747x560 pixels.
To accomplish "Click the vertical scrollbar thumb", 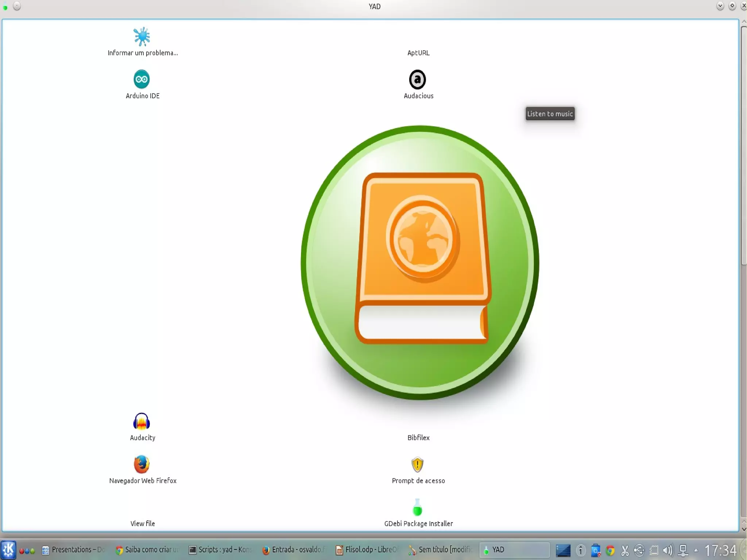I will pyautogui.click(x=744, y=146).
